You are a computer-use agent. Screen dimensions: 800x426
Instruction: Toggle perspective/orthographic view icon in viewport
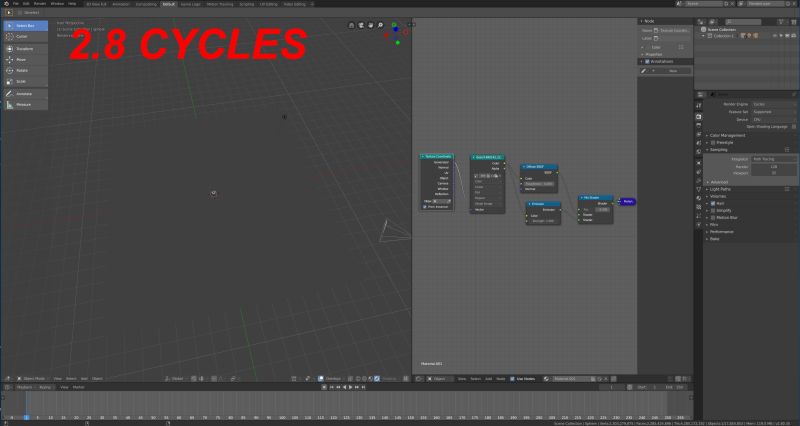(352, 25)
